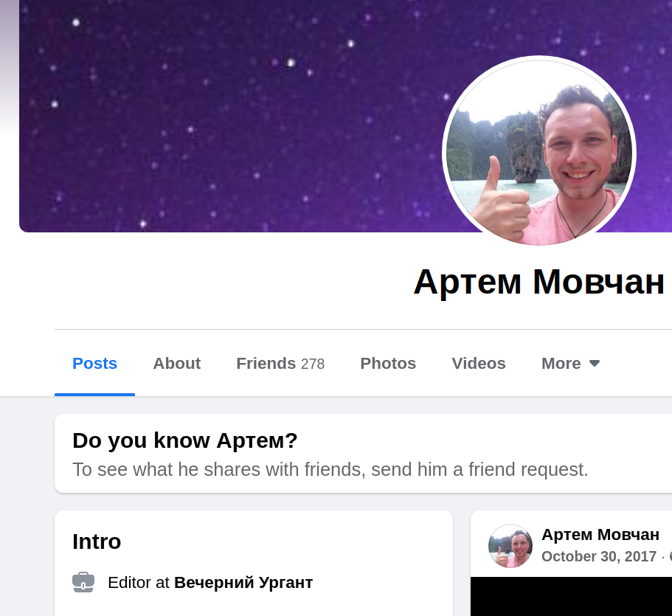Click the black post media preview
Image resolution: width=672 pixels, height=616 pixels.
(x=571, y=596)
